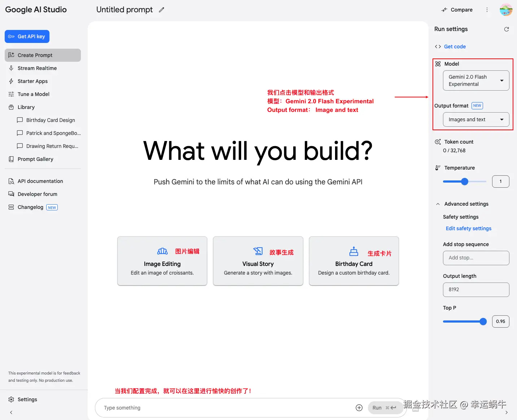Collapse the Advanced settings section
Image resolution: width=517 pixels, height=420 pixels.
pyautogui.click(x=438, y=204)
